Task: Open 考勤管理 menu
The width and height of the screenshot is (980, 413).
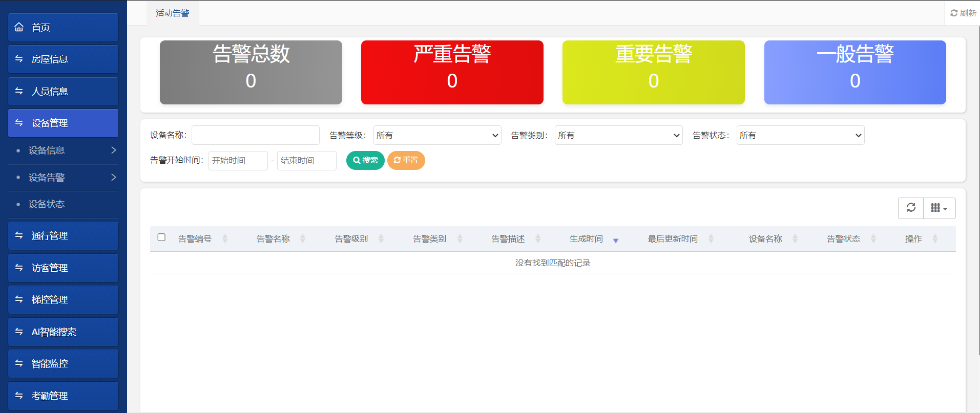Action: click(64, 396)
